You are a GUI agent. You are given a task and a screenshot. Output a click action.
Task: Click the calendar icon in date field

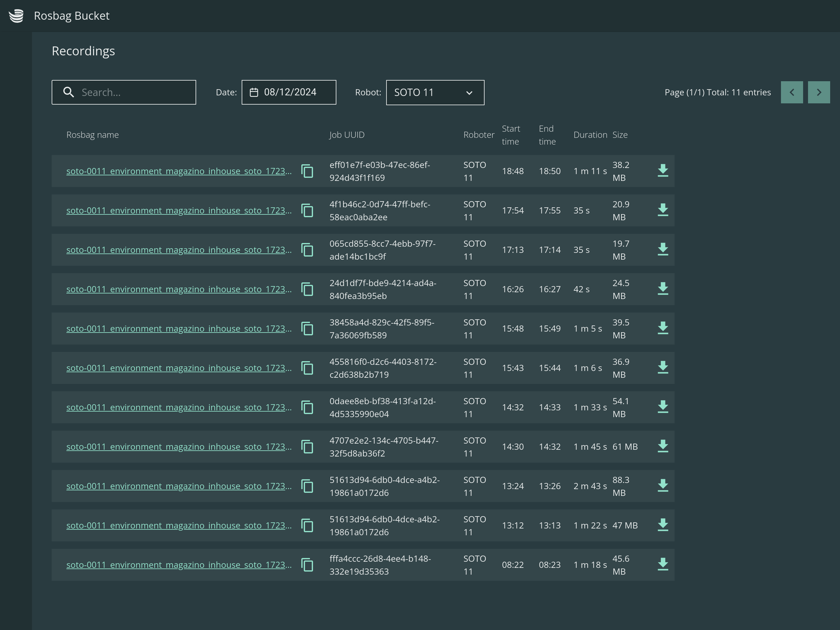click(254, 92)
